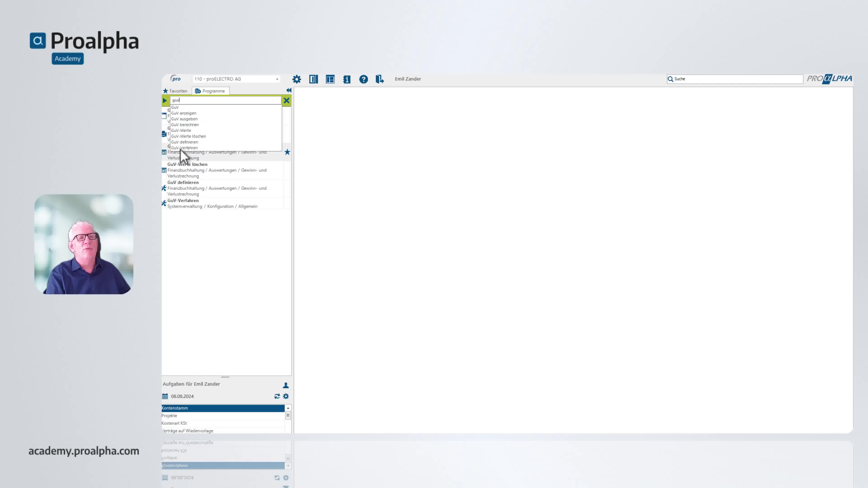868x488 pixels.
Task: Click the column layout icon in the toolbar
Action: [x=313, y=79]
